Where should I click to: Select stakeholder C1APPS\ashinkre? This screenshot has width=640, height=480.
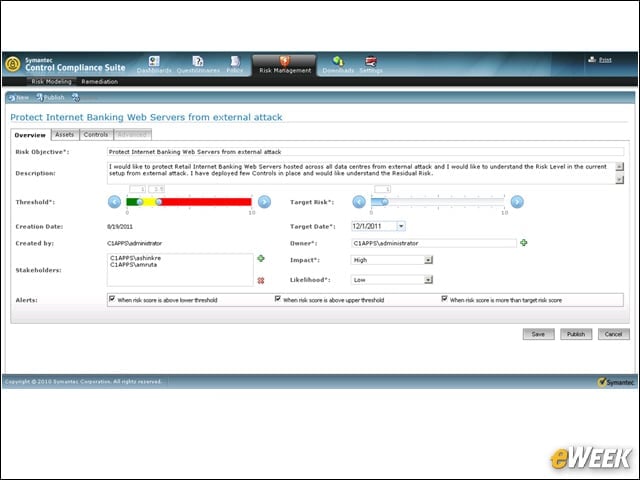(136, 258)
